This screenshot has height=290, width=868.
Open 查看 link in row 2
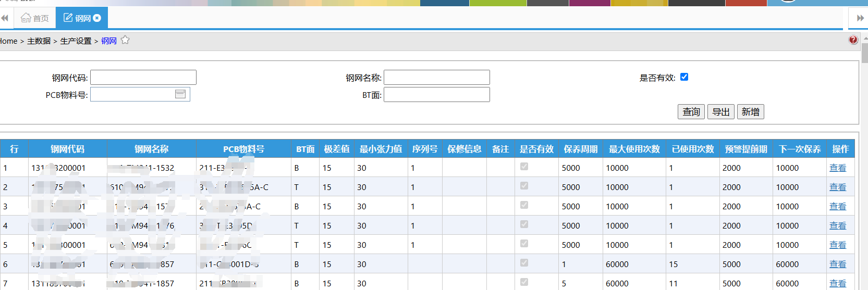838,187
